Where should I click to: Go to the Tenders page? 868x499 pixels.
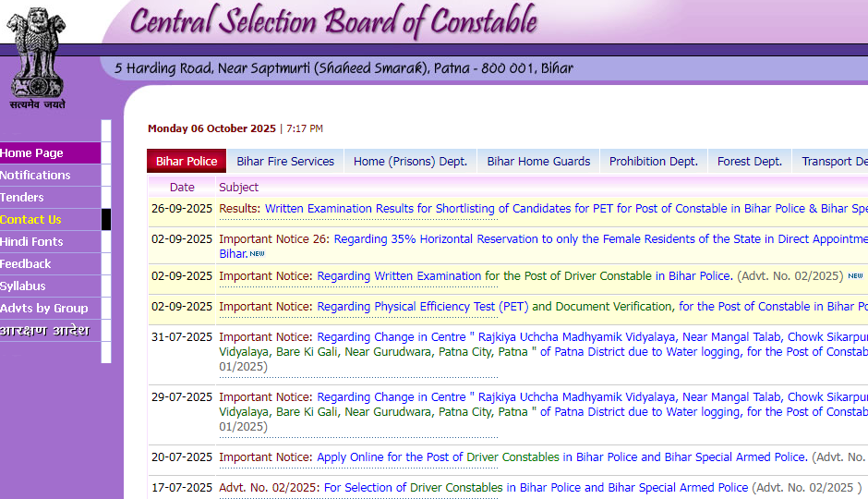tap(22, 198)
